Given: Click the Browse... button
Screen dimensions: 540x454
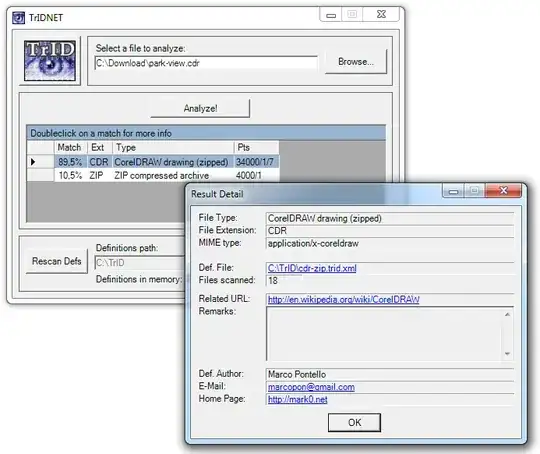Looking at the screenshot, I should [356, 62].
